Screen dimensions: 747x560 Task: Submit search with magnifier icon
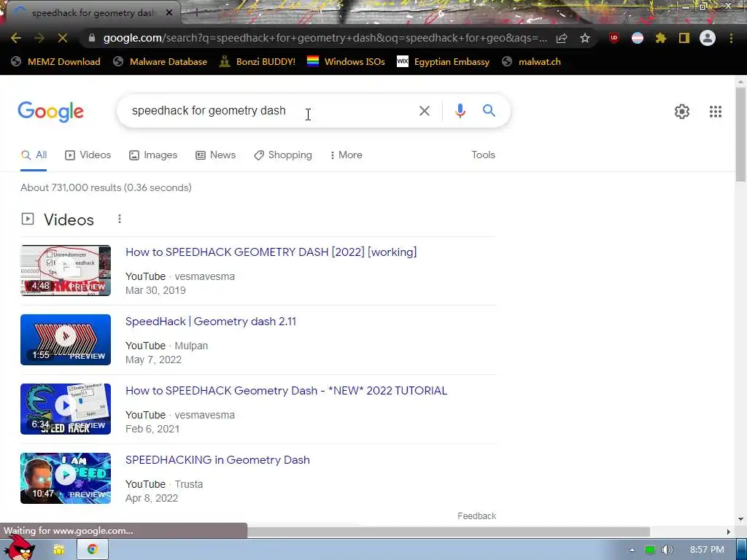coord(489,111)
